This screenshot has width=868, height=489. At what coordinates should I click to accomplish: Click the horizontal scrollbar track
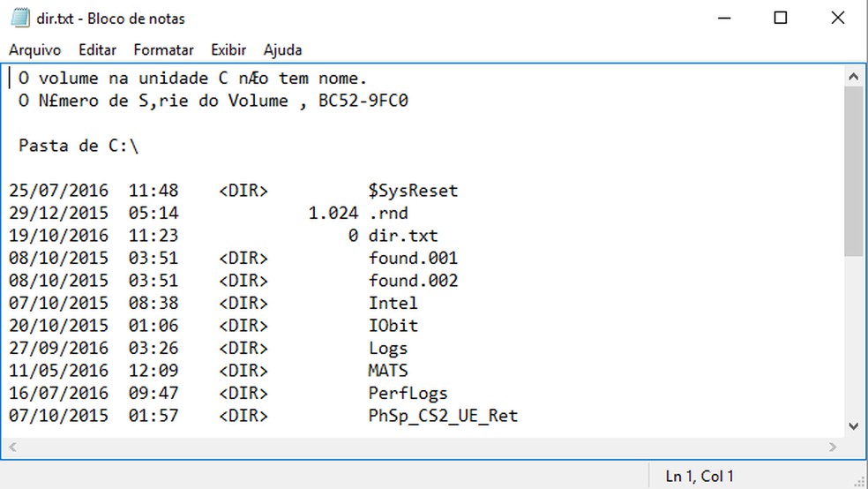[423, 448]
